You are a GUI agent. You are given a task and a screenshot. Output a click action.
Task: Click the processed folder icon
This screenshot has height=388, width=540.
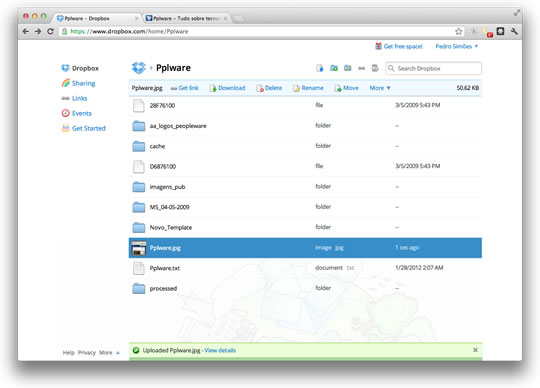click(139, 288)
